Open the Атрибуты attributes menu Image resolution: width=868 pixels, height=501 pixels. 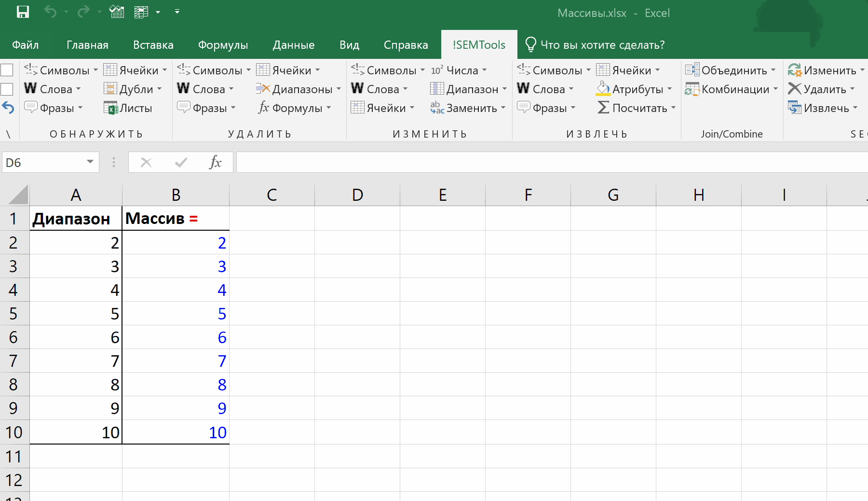pos(634,89)
